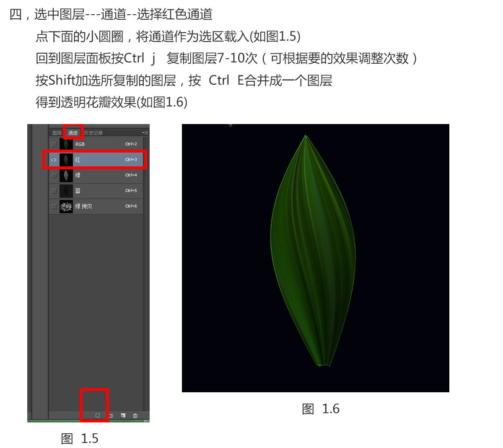Viewport: 503px width, 448px height.
Task: Toggle visibility box for the 蓝 channel
Action: pyautogui.click(x=54, y=191)
